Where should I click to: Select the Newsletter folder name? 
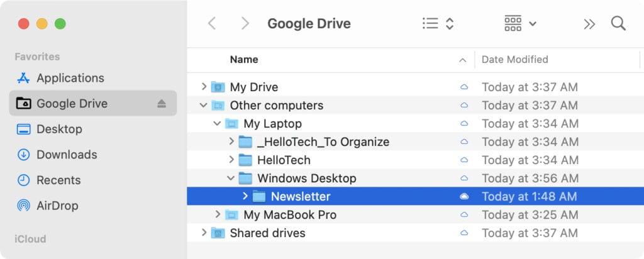point(301,196)
